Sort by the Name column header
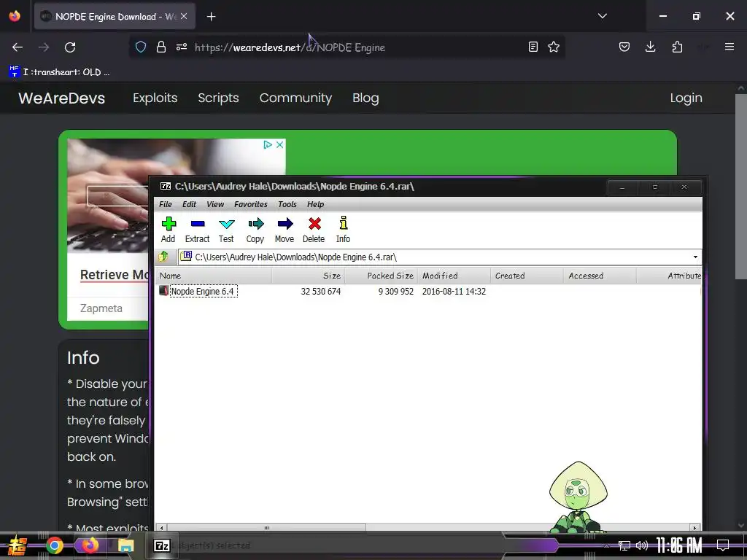The width and height of the screenshot is (747, 560). (x=214, y=276)
